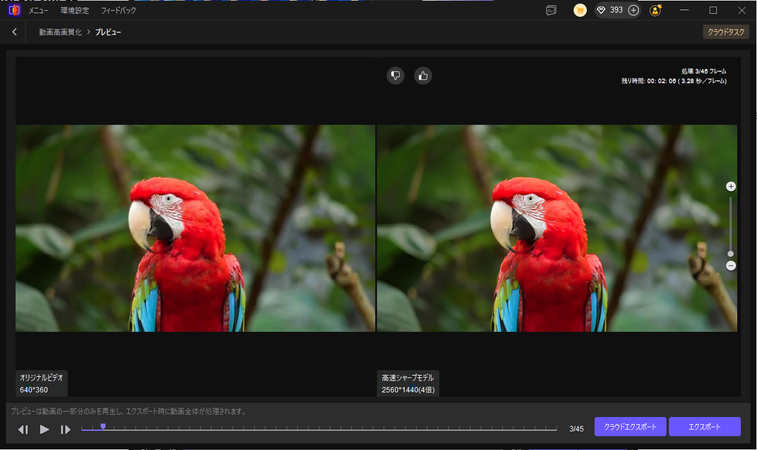Image resolution: width=757 pixels, height=450 pixels.
Task: Click the thumbs down feedback icon
Action: point(395,75)
